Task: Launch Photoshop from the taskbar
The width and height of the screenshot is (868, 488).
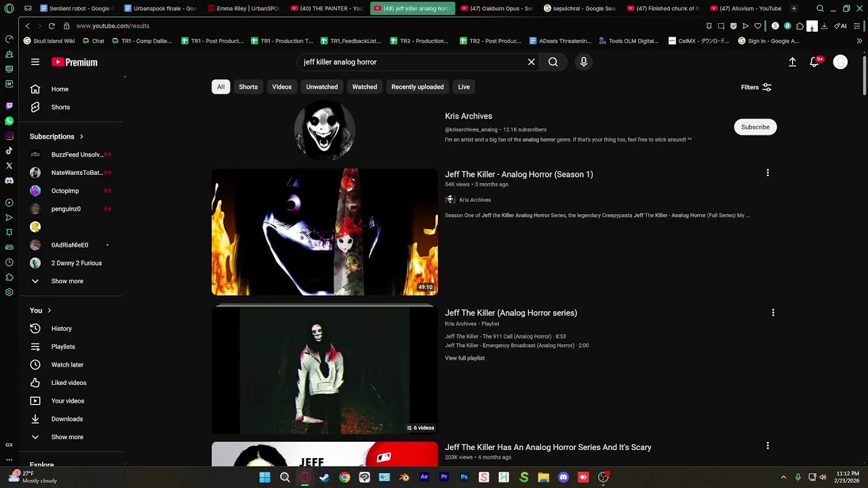Action: click(x=464, y=477)
